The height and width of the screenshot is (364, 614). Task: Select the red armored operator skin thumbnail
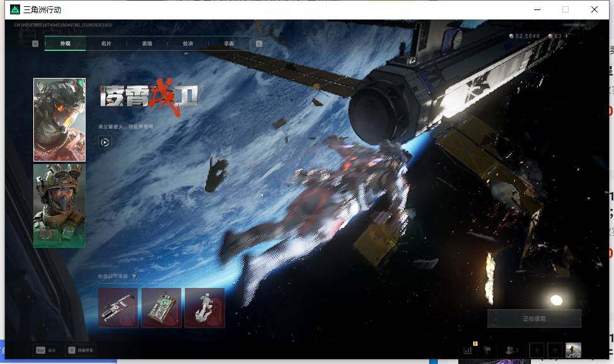60,120
